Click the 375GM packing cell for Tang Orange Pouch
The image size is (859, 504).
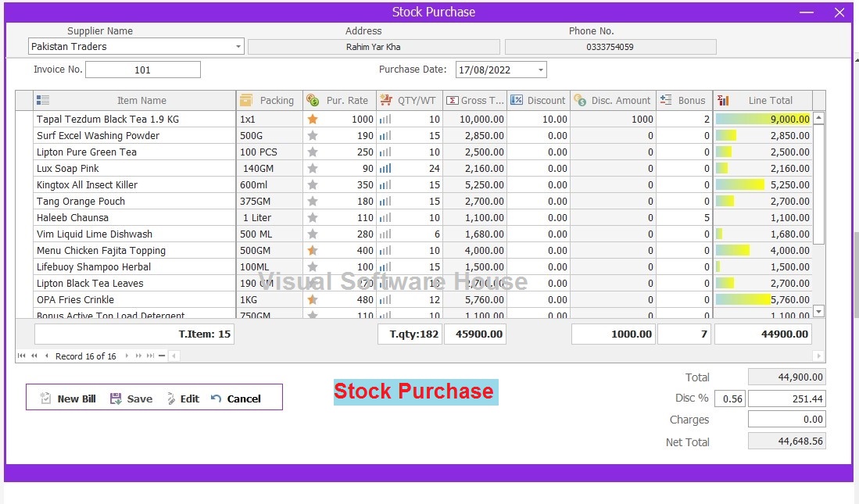270,201
